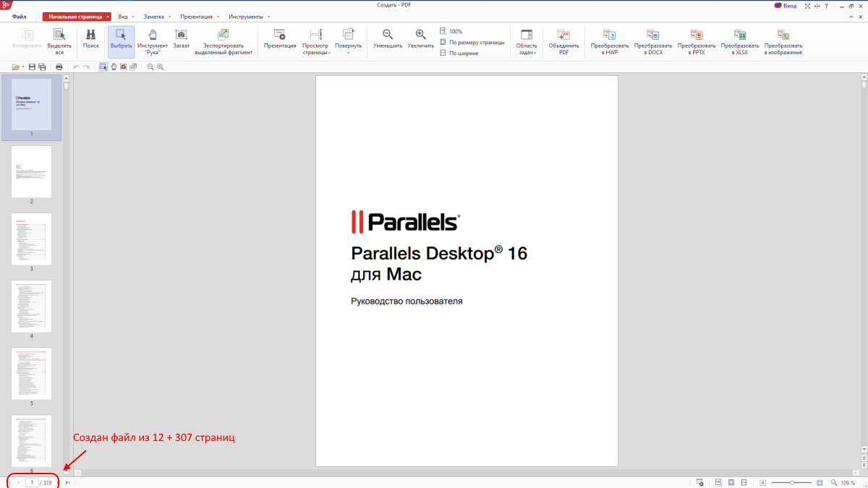
Task: Click the fullscreen icon next to Вход
Action: pyautogui.click(x=807, y=6)
